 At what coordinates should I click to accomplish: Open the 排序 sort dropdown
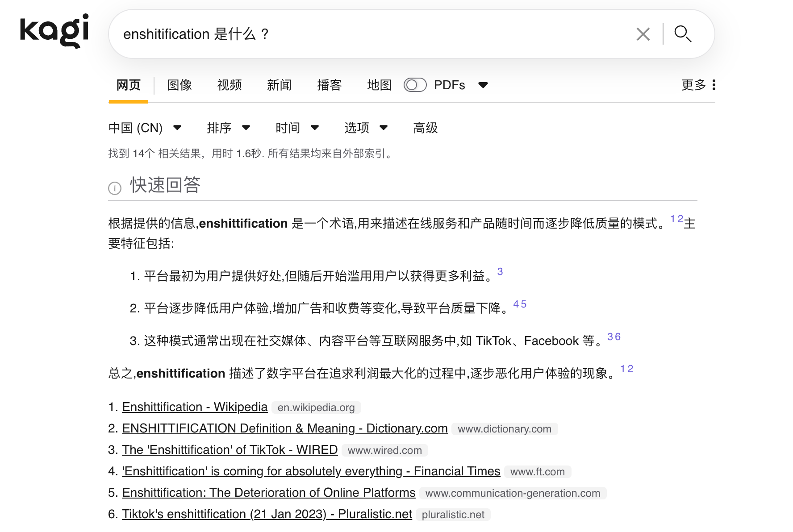tap(229, 128)
